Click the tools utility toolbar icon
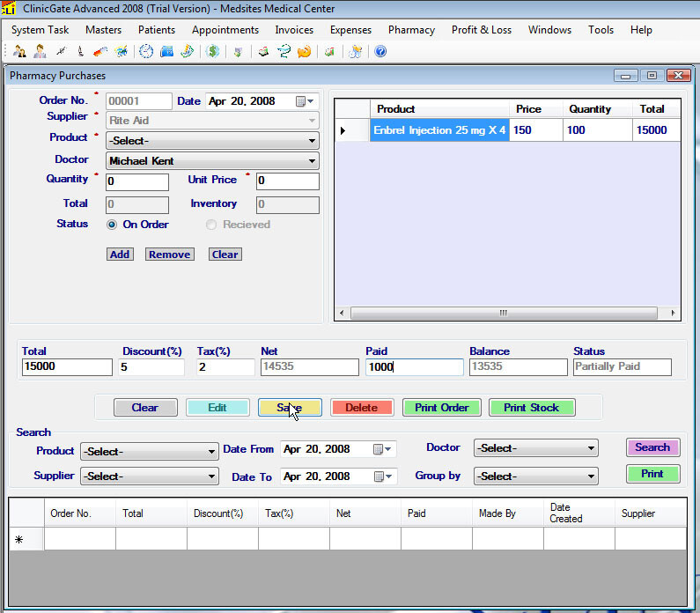The height and width of the screenshot is (613, 700). [355, 51]
